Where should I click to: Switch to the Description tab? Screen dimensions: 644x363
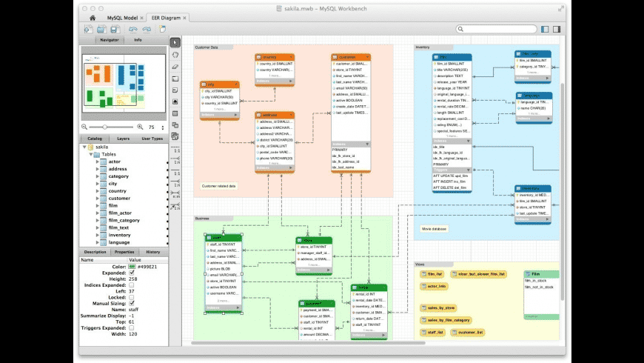point(95,252)
